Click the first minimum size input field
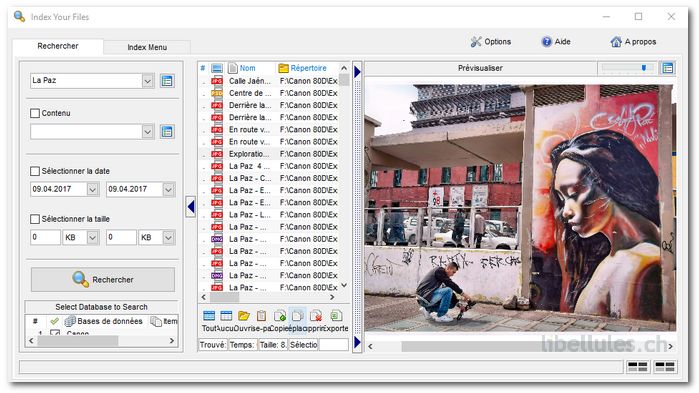Image resolution: width=699 pixels, height=393 pixels. click(x=45, y=237)
